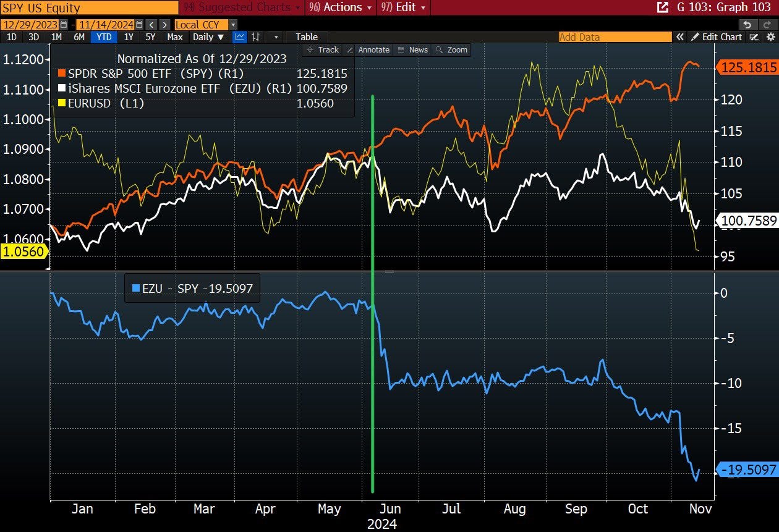Viewport: 779px width, 532px height.
Task: Click the Jun label on time axis
Action: click(x=391, y=509)
